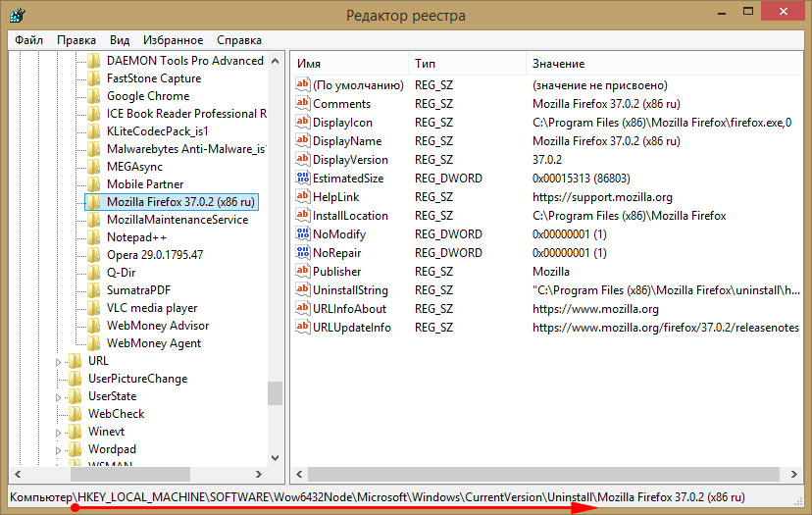Click the values pane scroll right arrow
This screenshot has width=812, height=515.
coord(794,474)
